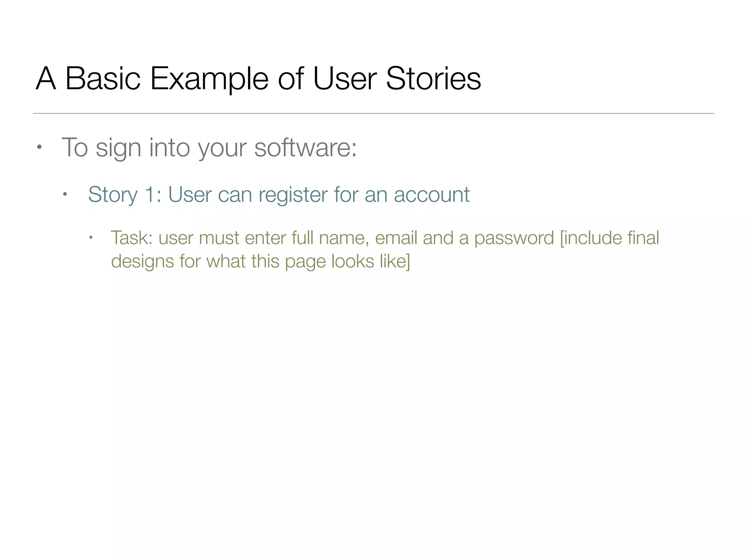Click the word 'Basic' in the title
The height and width of the screenshot is (560, 747).
point(102,78)
